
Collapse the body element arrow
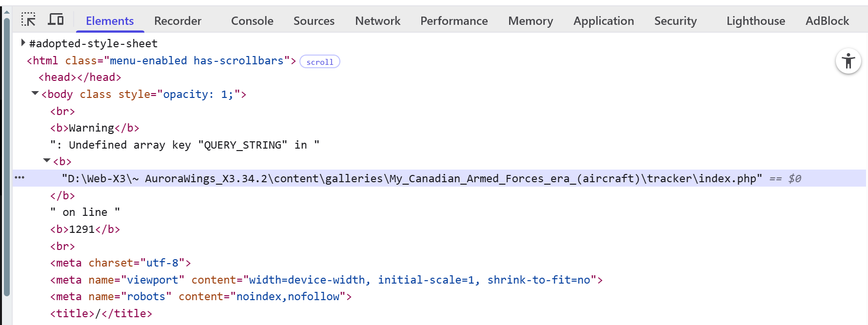click(35, 93)
